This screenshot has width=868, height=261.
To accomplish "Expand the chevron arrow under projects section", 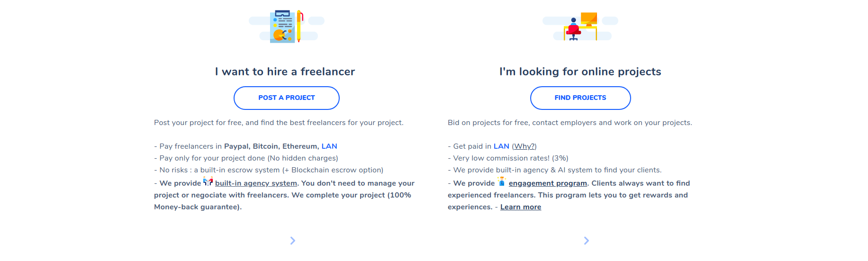I will (587, 241).
